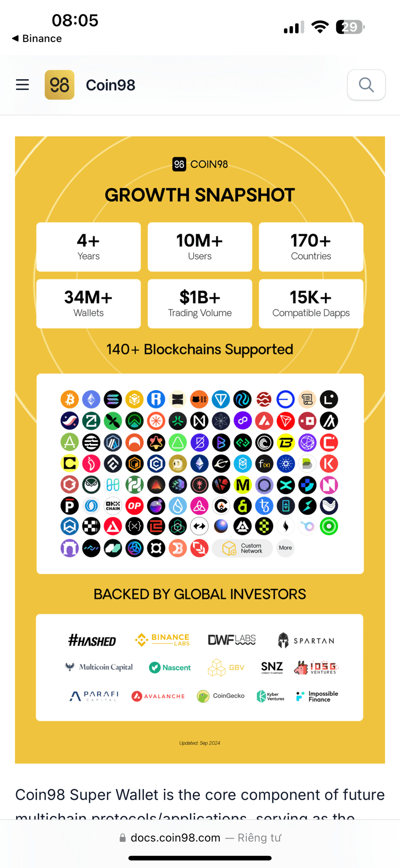Screen dimensions: 400x868
Task: Select the Custom Network pill
Action: 243,548
